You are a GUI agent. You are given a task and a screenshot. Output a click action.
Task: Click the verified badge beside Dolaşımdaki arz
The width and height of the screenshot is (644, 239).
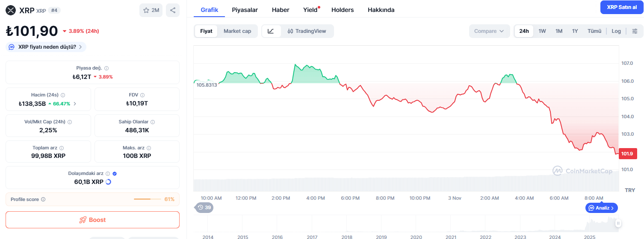point(115,174)
